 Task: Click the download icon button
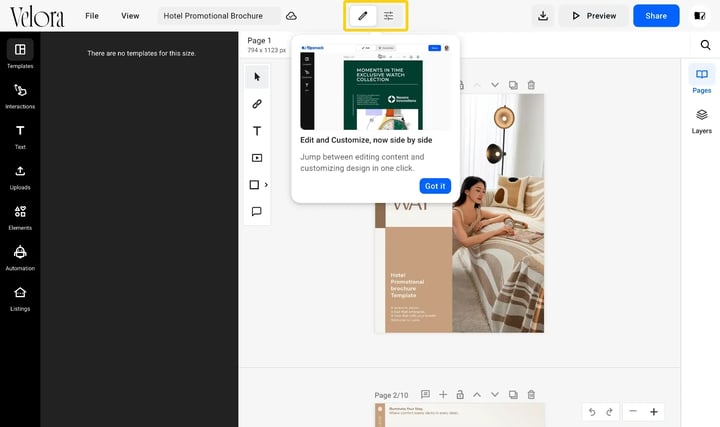pos(543,16)
